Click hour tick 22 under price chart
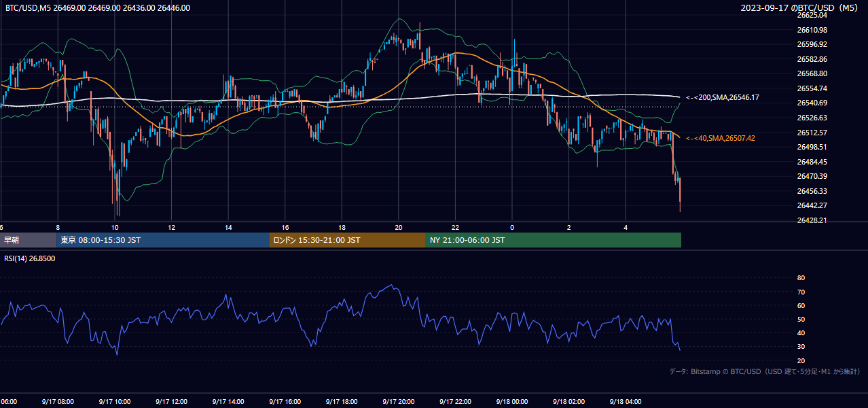 [x=455, y=228]
